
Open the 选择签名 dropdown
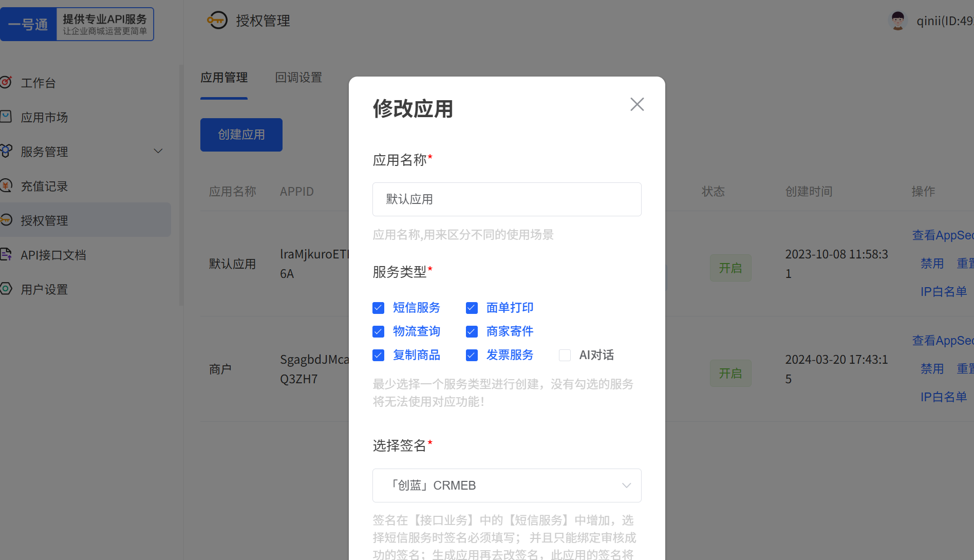pos(507,486)
